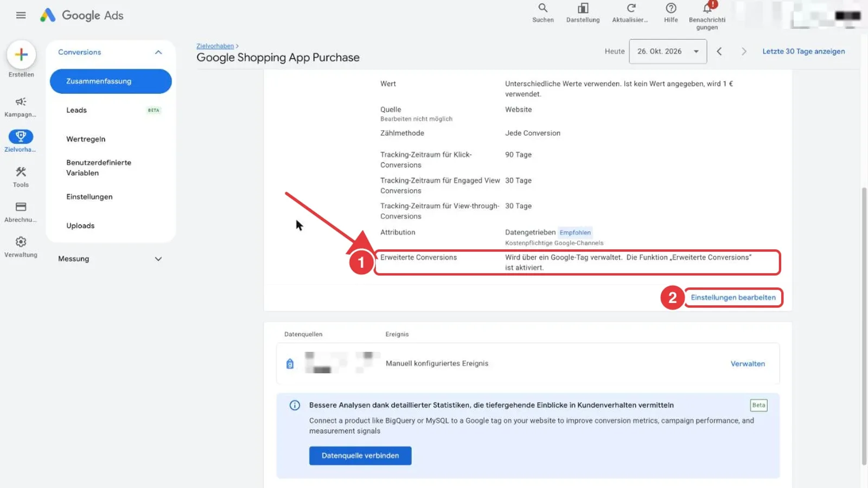Open Tools wrench icon
868x488 pixels.
(21, 172)
